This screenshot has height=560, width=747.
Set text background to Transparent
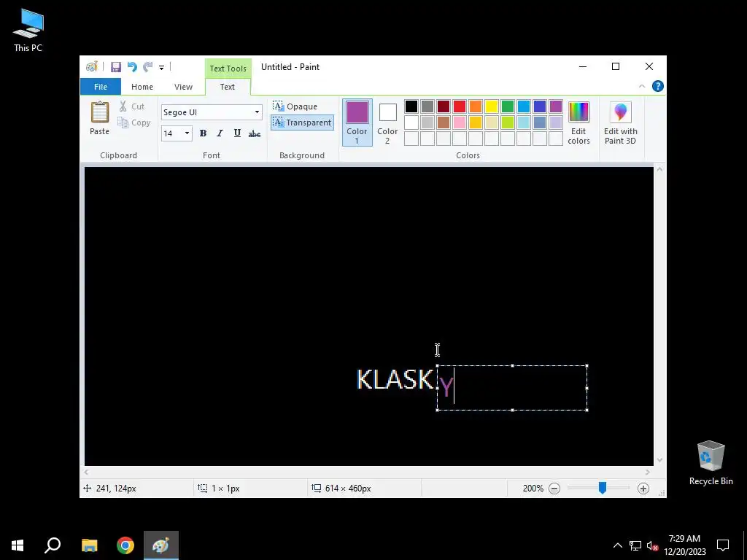(x=302, y=122)
